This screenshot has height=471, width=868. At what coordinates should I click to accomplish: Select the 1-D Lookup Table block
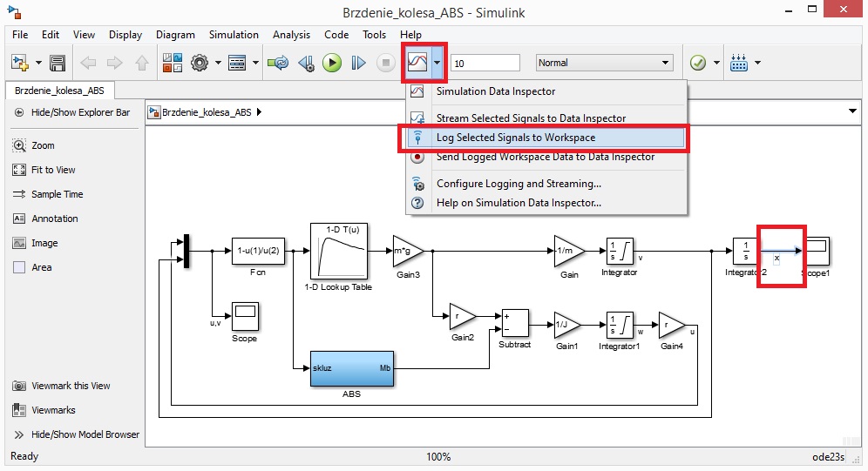click(339, 252)
